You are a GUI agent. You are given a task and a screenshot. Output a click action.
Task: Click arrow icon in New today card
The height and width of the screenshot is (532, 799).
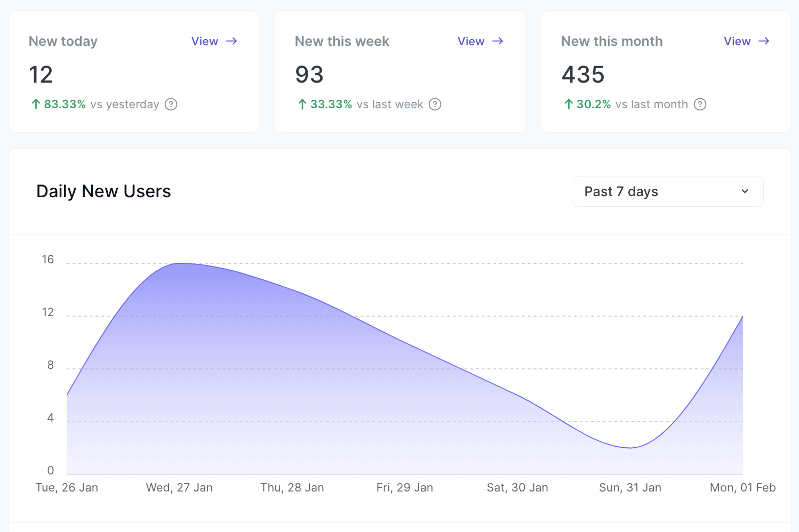coord(231,42)
